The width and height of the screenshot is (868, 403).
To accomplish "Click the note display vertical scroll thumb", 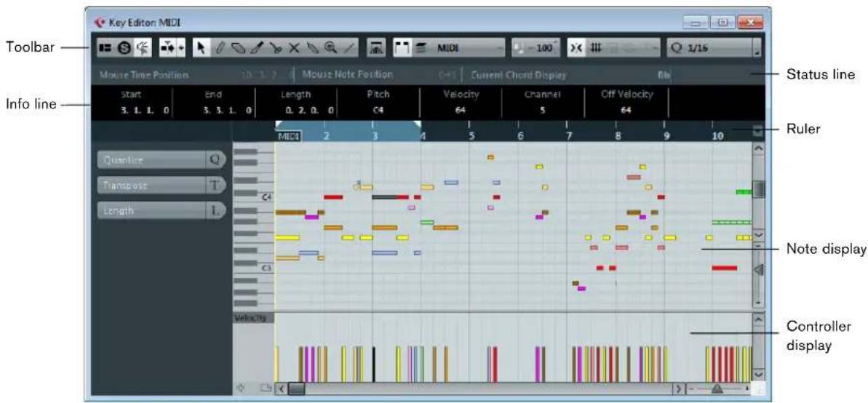I will point(758,188).
